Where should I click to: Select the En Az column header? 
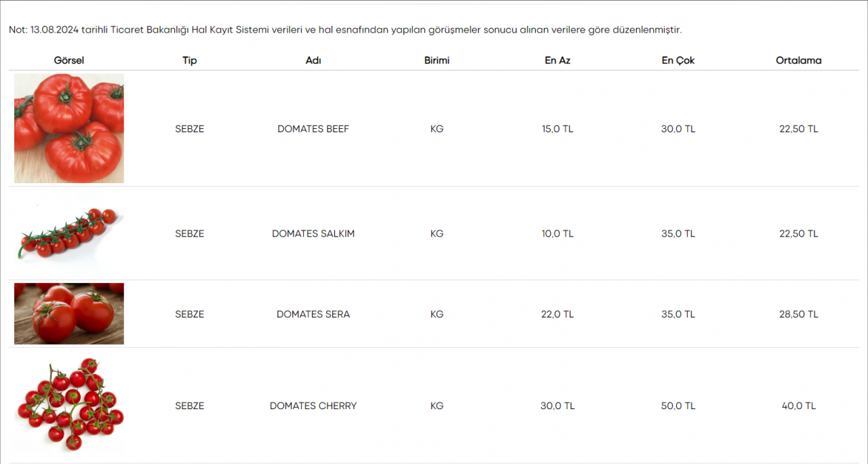tap(557, 60)
